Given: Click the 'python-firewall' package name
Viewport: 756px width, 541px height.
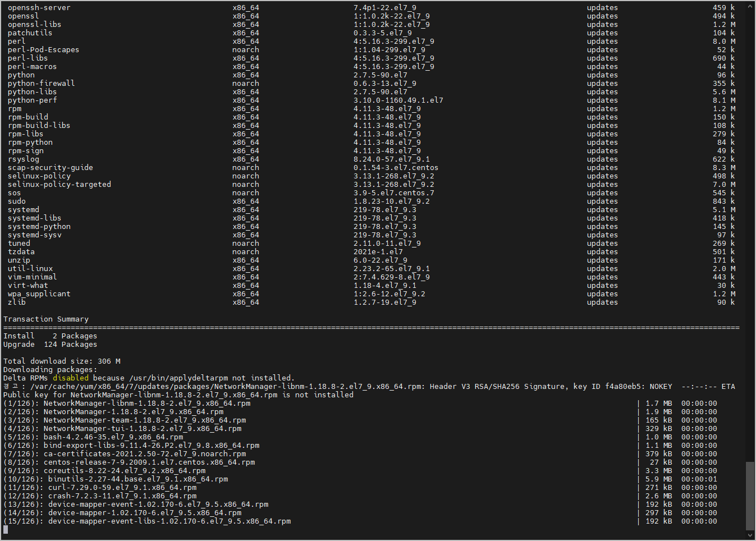Looking at the screenshot, I should click(x=42, y=84).
